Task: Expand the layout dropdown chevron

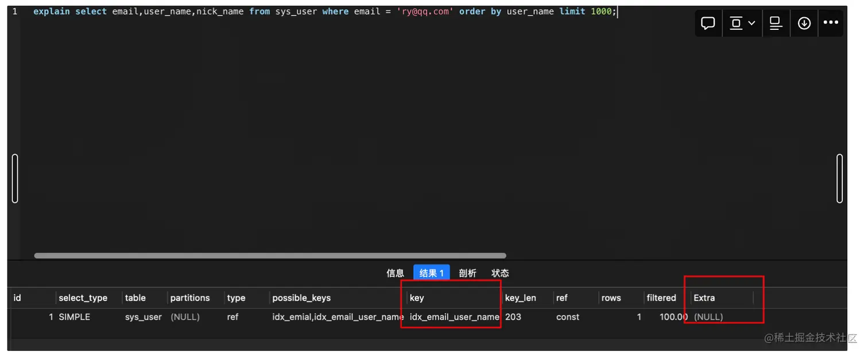Action: pyautogui.click(x=751, y=24)
